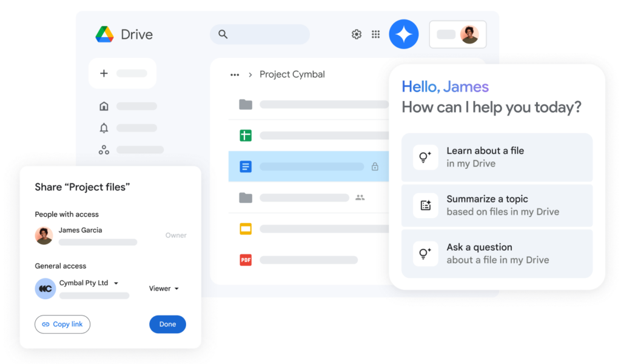Click the Hello, James greeting
The height and width of the screenshot is (364, 621).
tap(445, 87)
